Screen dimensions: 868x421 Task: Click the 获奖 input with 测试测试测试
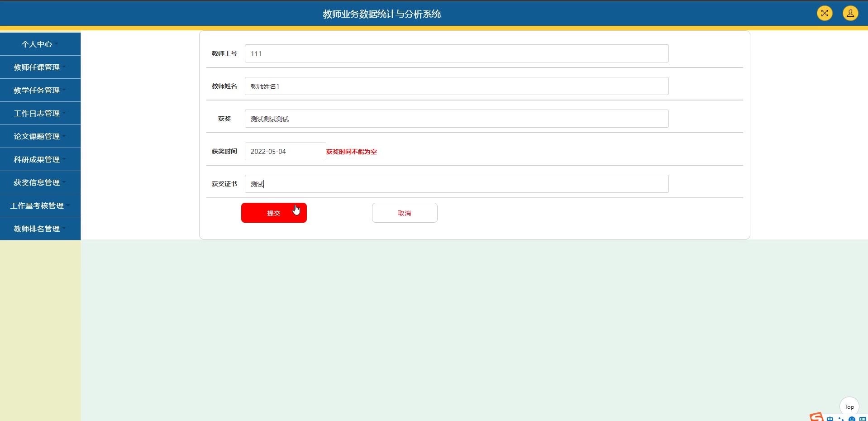pyautogui.click(x=457, y=119)
